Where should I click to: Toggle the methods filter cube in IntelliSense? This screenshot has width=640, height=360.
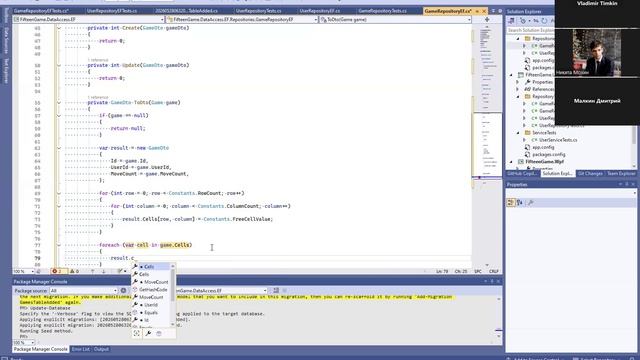click(159, 333)
